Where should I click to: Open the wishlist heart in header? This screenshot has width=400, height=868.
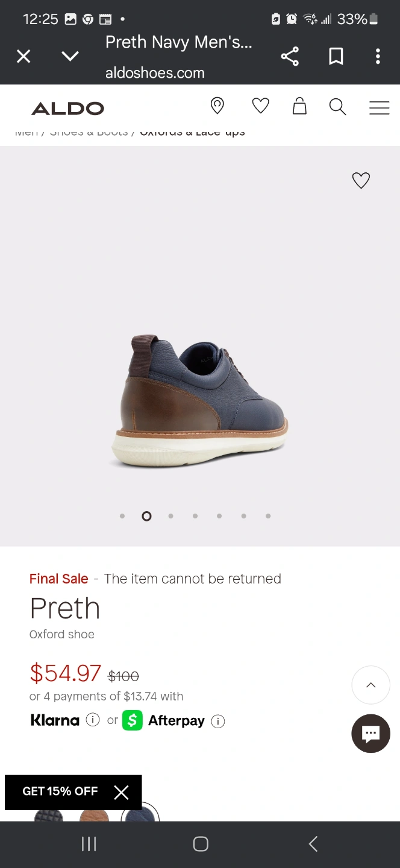coord(260,107)
